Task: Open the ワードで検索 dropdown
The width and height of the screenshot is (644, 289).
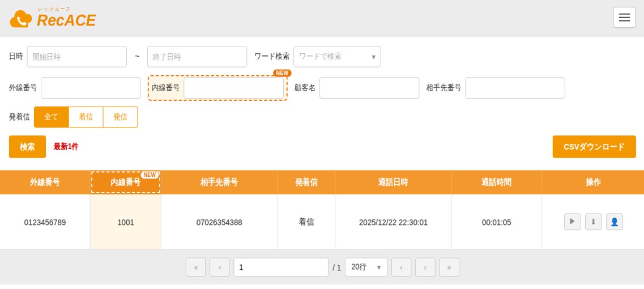Action: (x=337, y=57)
